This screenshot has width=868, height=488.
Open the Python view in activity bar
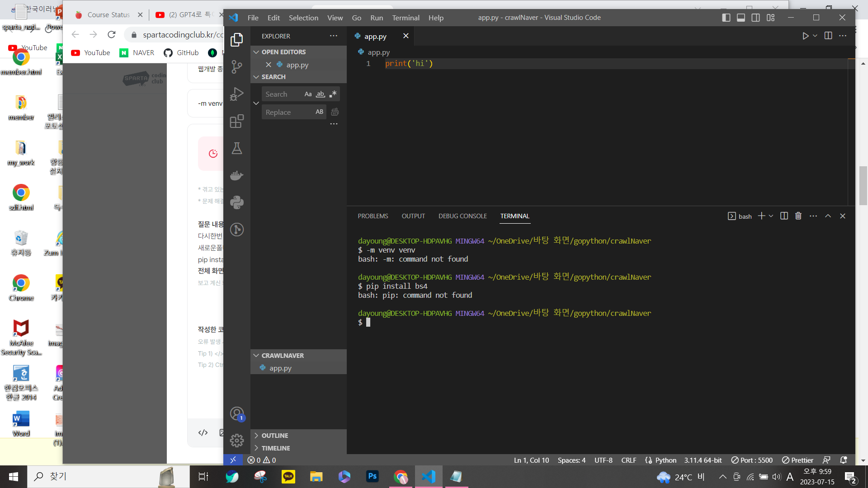tap(236, 202)
